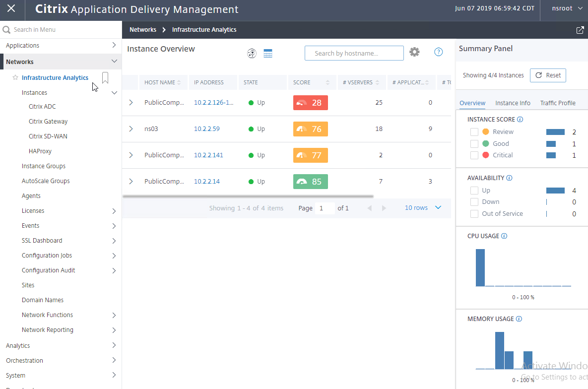Open IP address link 10.2.2.14
The image size is (588, 389).
206,181
